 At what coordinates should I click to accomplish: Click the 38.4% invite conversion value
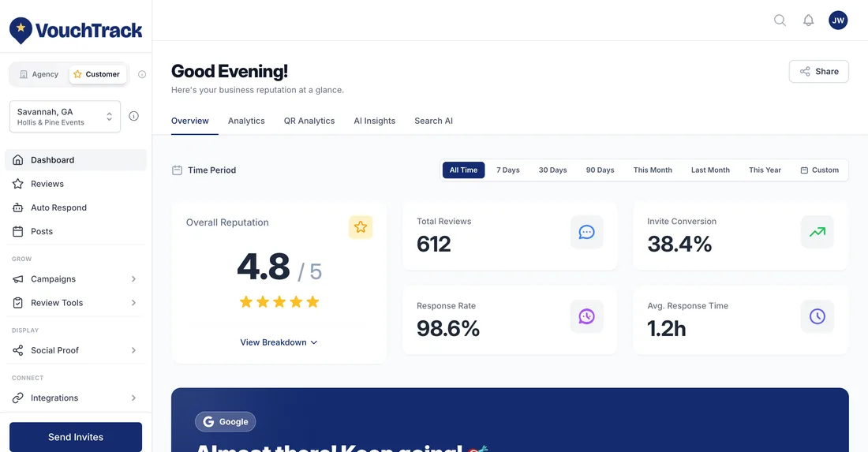coord(679,244)
